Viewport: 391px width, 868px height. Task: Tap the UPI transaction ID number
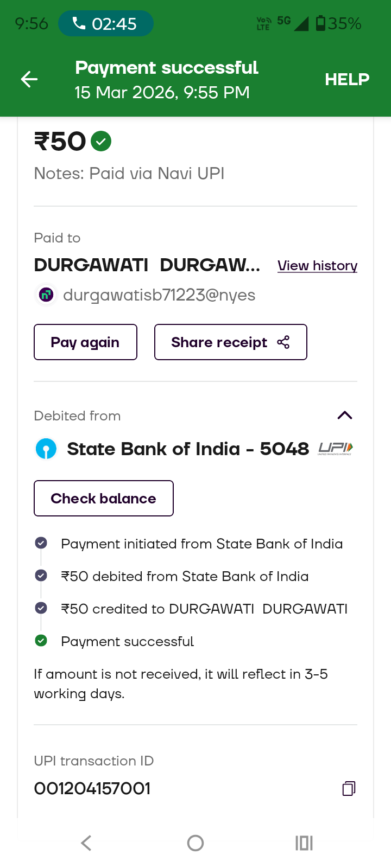click(92, 788)
